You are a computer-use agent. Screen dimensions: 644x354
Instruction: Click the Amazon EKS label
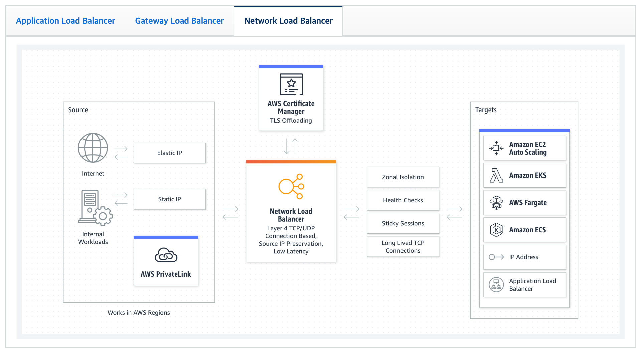[x=528, y=175]
